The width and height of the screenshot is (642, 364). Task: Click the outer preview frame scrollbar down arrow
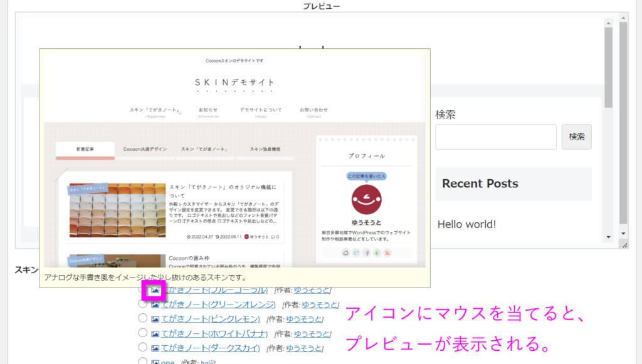(623, 234)
